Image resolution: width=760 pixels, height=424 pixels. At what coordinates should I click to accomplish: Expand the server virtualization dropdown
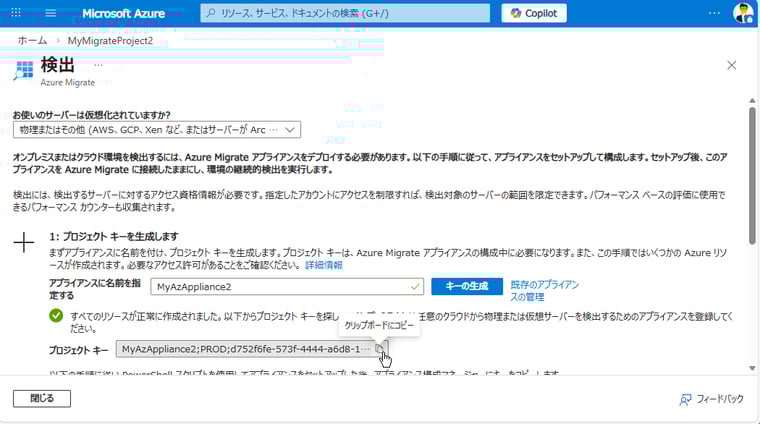tap(157, 130)
